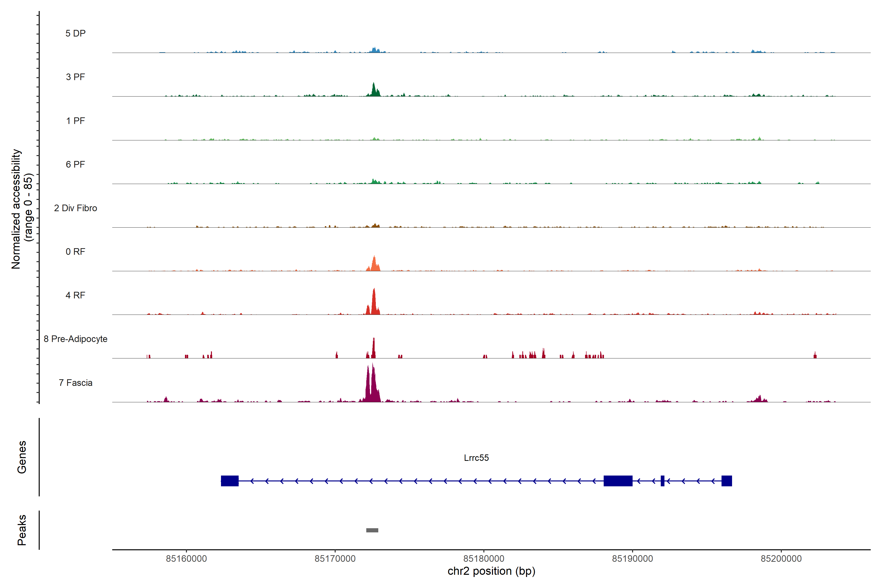882x588 pixels.
Task: Click the chr2 position (bp) axis title
Action: [x=491, y=571]
